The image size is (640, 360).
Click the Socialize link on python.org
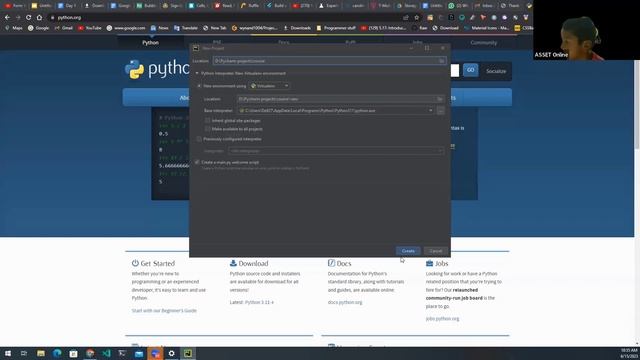[x=496, y=71]
